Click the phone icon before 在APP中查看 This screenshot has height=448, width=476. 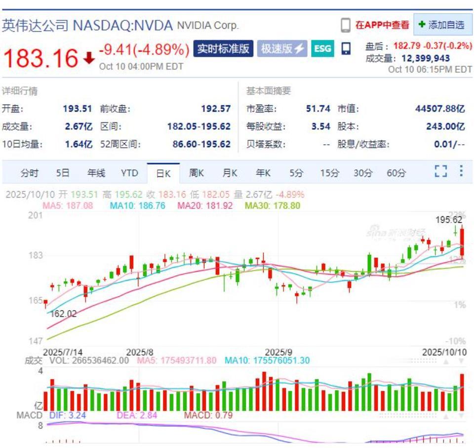click(x=346, y=25)
